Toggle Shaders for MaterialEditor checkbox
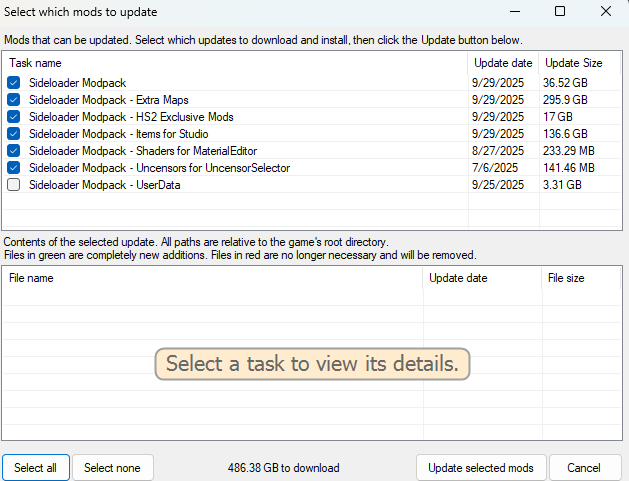The width and height of the screenshot is (629, 481). (14, 150)
